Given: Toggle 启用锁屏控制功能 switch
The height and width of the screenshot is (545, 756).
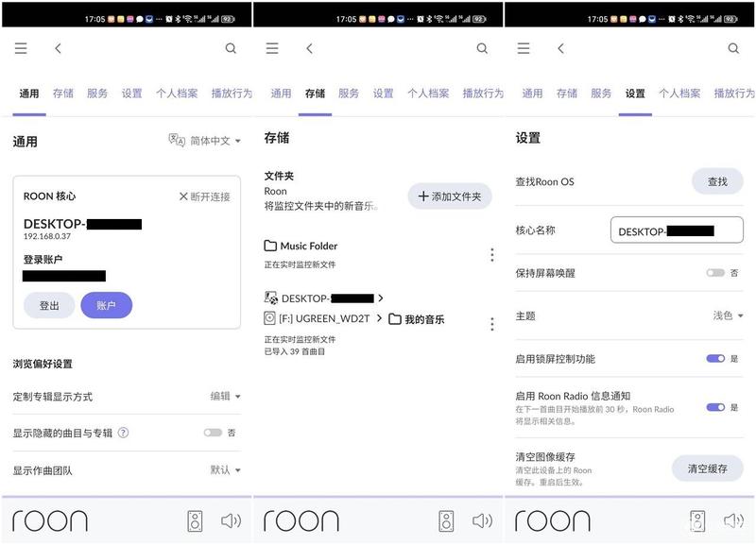Looking at the screenshot, I should (x=715, y=359).
